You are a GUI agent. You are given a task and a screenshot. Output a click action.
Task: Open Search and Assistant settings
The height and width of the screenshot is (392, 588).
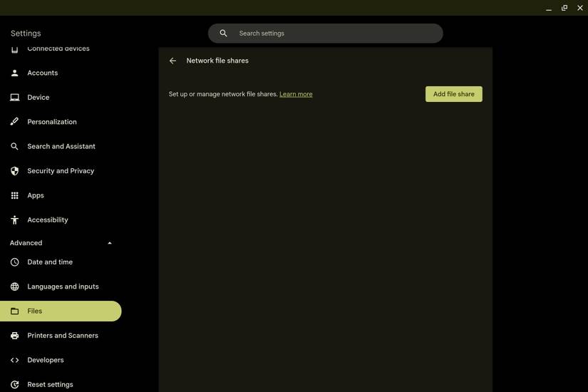61,146
